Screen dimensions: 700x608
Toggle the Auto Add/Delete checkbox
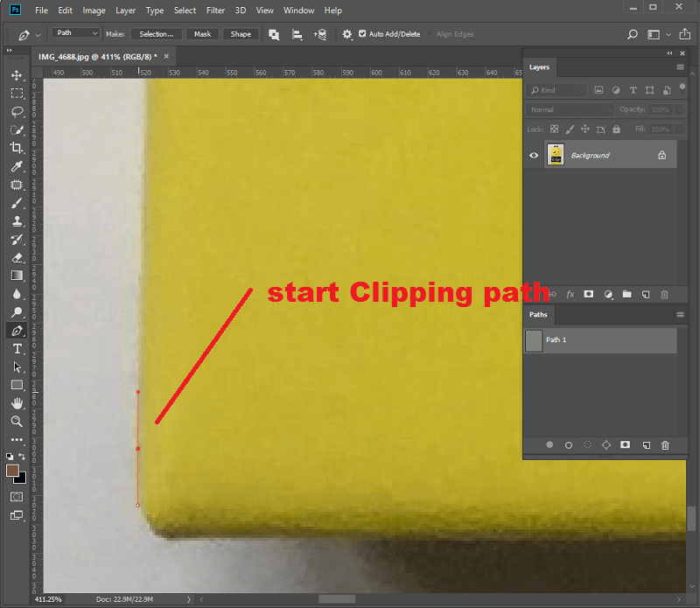coord(363,34)
